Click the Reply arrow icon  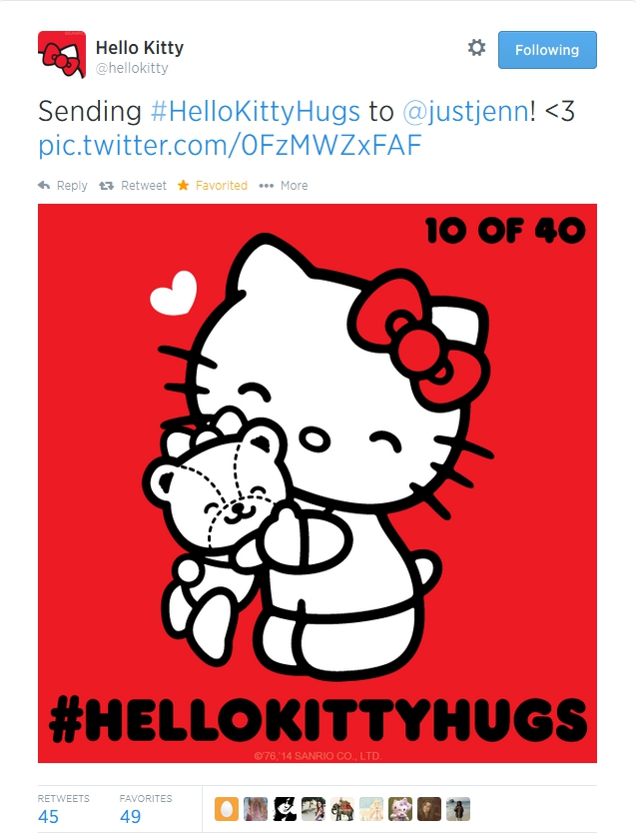pos(45,186)
